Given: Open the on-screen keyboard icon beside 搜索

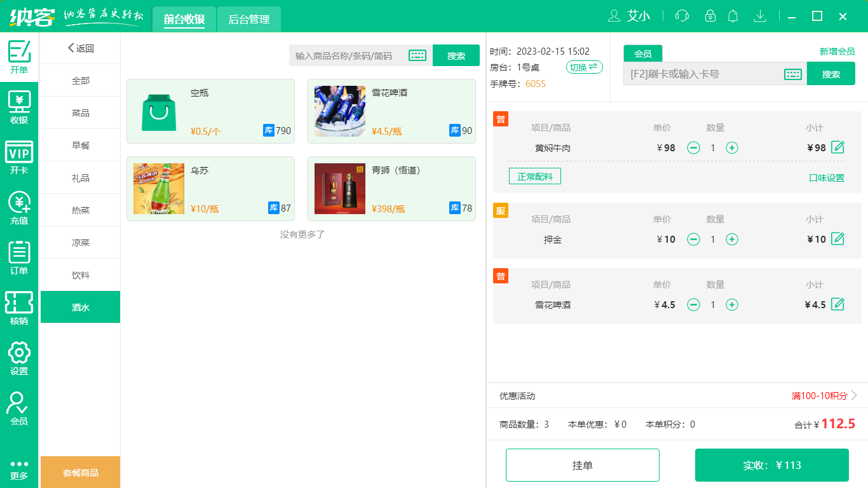Looking at the screenshot, I should 417,55.
